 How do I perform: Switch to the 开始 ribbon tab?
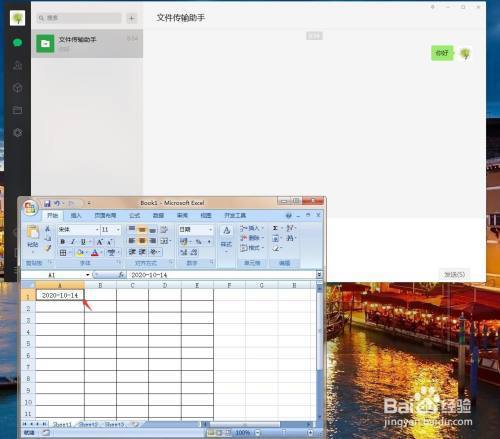[53, 215]
